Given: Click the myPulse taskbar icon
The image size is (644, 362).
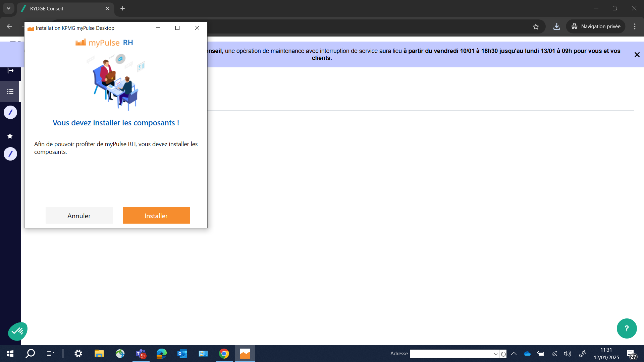Looking at the screenshot, I should click(245, 354).
